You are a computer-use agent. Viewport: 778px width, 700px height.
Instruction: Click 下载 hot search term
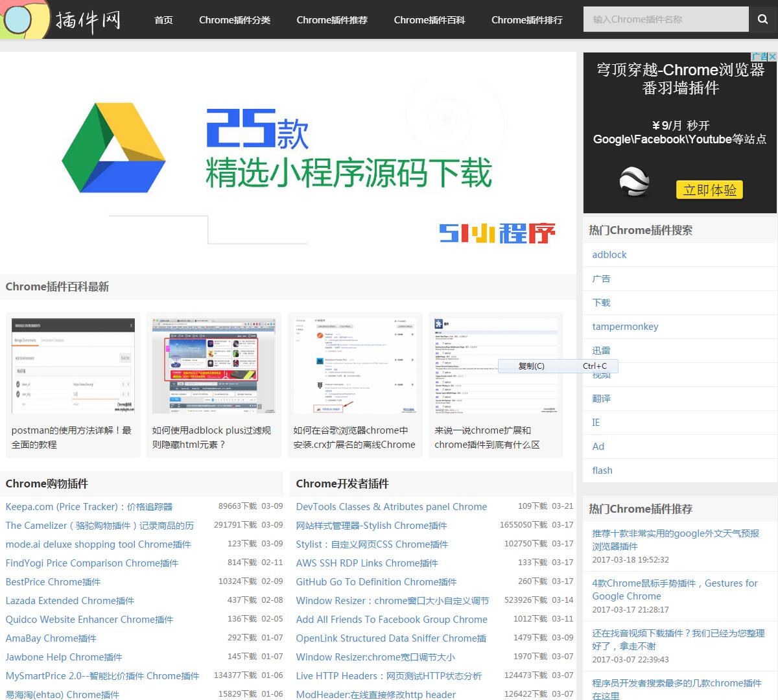coord(601,303)
